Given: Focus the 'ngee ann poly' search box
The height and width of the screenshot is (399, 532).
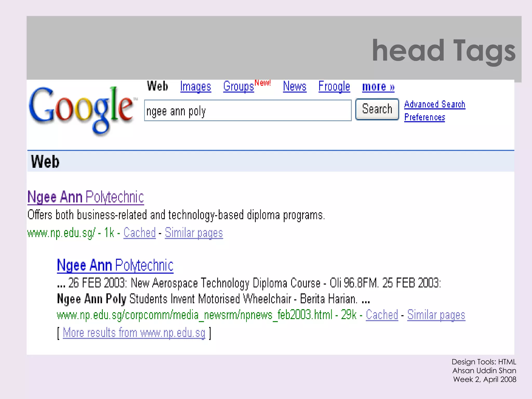Looking at the screenshot, I should 248,110.
